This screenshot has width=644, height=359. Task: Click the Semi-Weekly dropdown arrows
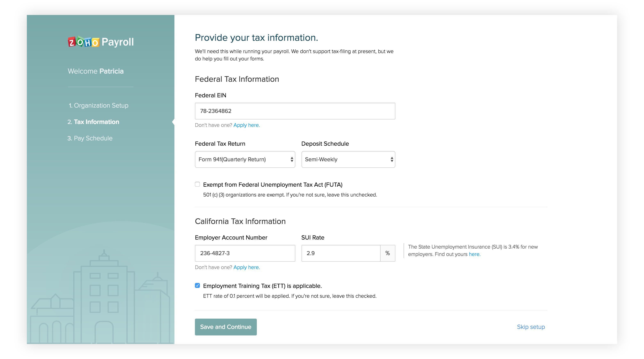click(x=392, y=159)
